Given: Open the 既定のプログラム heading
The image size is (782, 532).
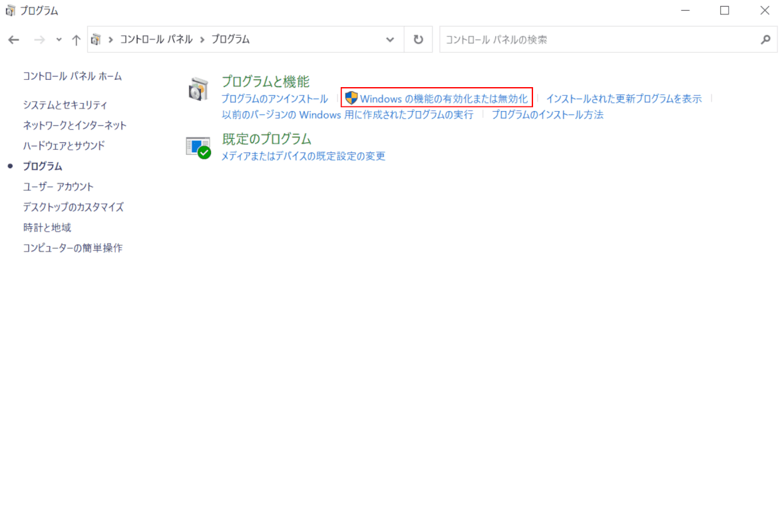Looking at the screenshot, I should (x=266, y=139).
